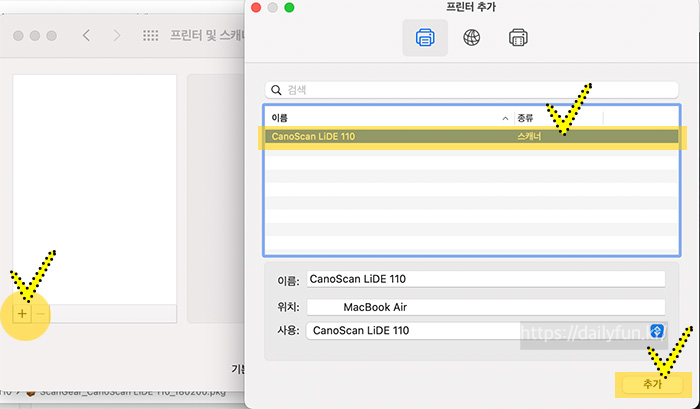Click the minus button to remove printer
The image size is (700, 409).
40,314
